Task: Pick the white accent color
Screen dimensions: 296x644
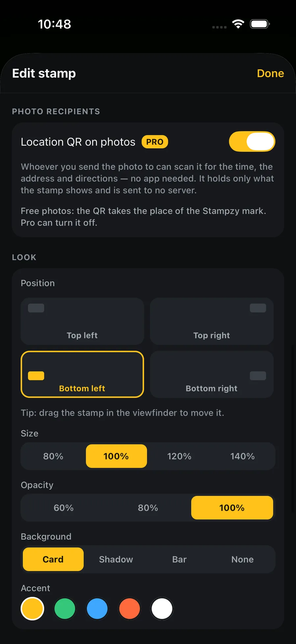Action: [162, 609]
